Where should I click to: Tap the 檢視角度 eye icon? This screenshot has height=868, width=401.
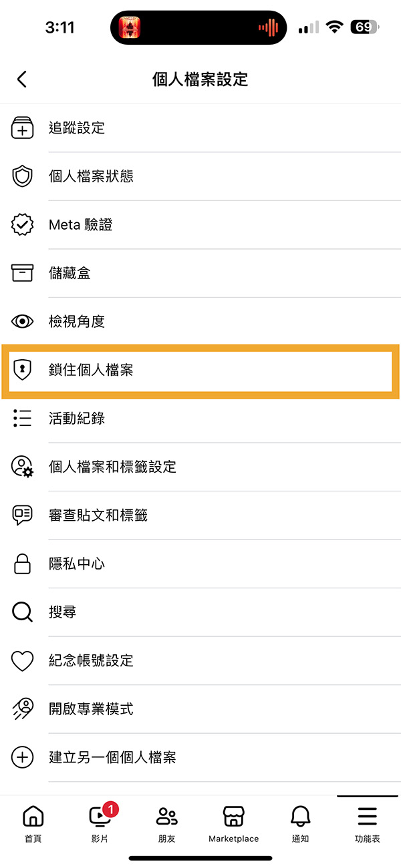click(x=22, y=321)
